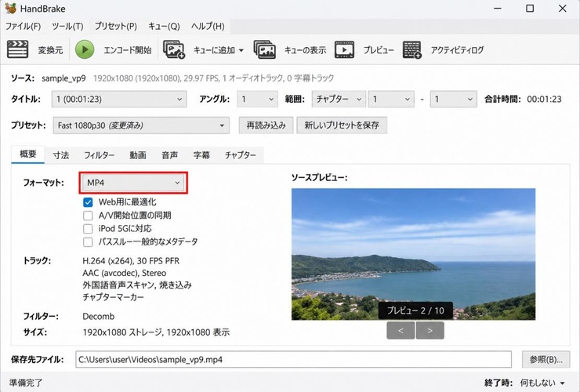This screenshot has height=392, width=580.
Task: Click the 変換元 clapperboard source icon
Action: coord(17,49)
